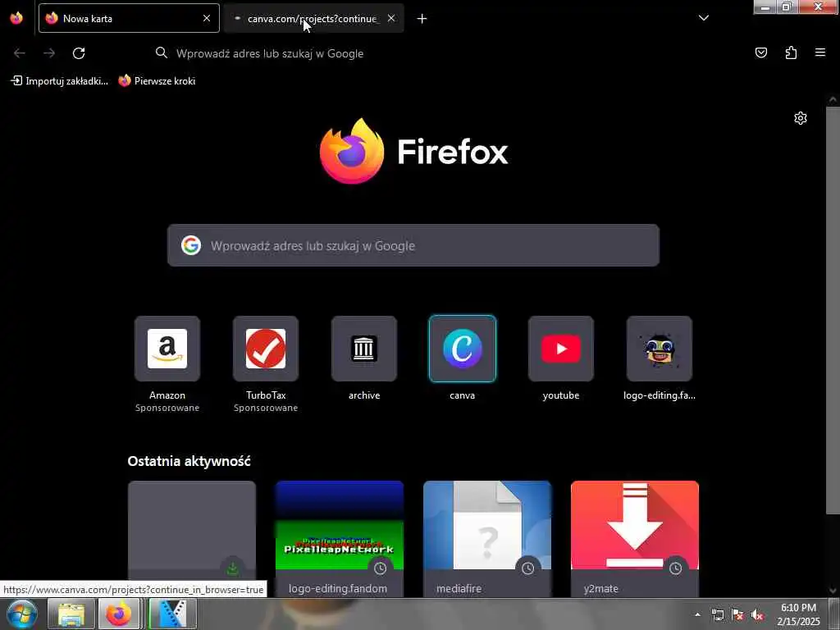Close the canva.com projects tab

pos(391,18)
